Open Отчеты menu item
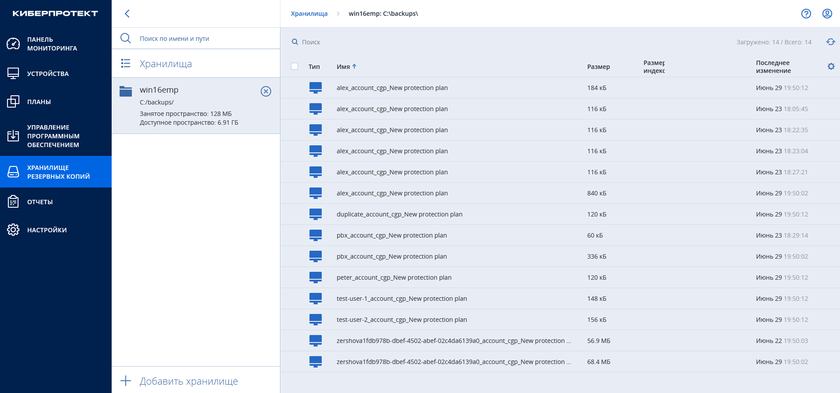This screenshot has height=393, width=840. pyautogui.click(x=56, y=202)
